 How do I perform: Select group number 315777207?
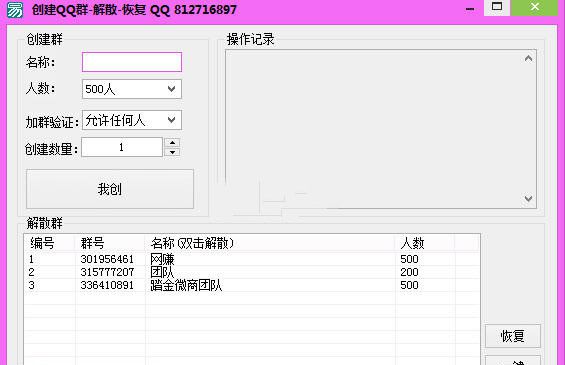coord(107,272)
